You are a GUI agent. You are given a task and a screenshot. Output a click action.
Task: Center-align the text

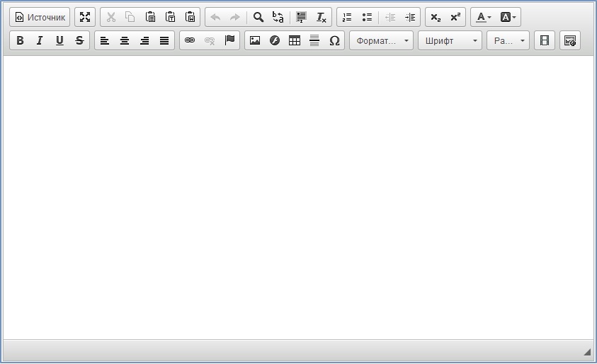pos(125,40)
